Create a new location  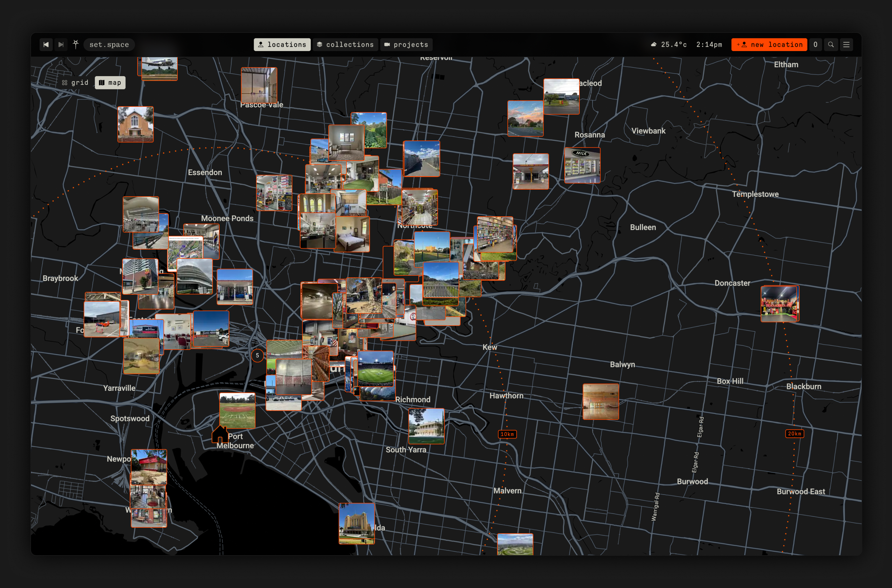769,45
